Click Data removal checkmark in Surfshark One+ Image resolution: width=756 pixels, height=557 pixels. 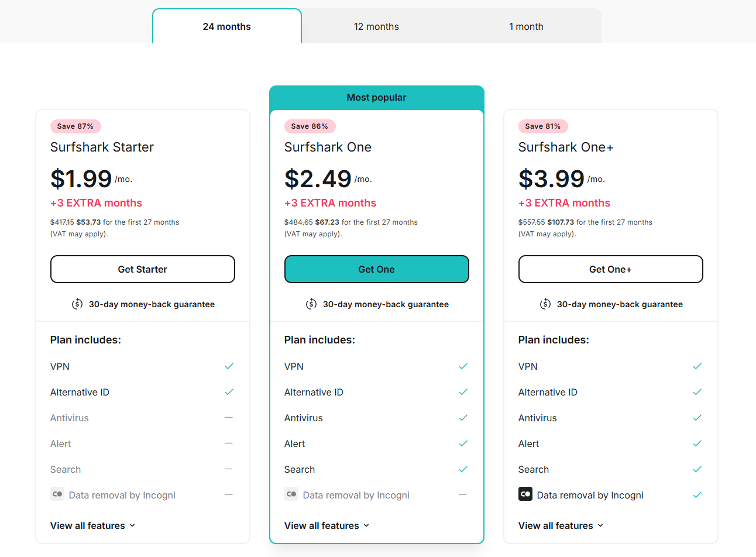click(697, 495)
